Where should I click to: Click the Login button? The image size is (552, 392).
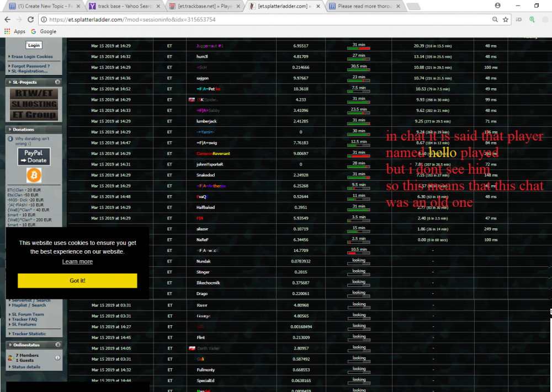tap(34, 45)
